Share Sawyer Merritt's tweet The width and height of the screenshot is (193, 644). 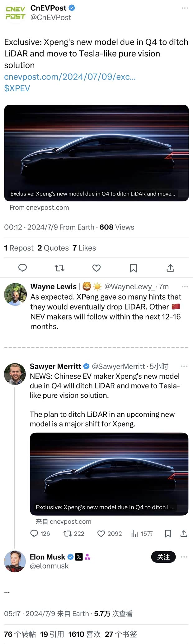184,533
